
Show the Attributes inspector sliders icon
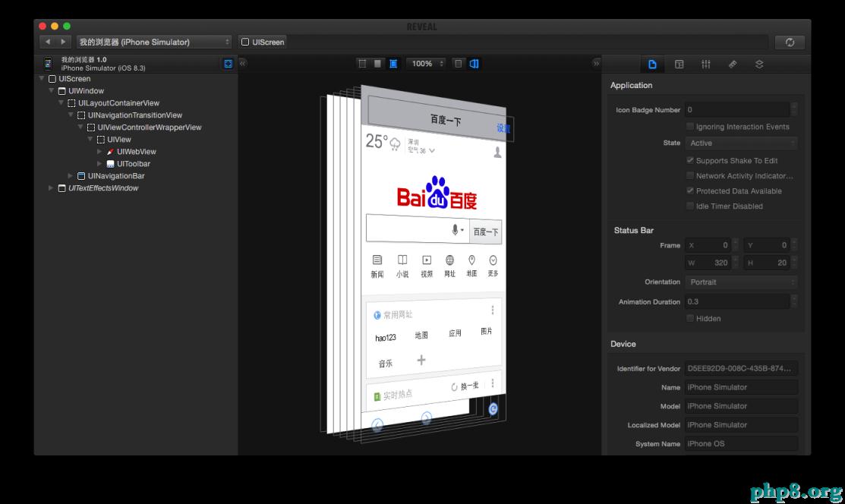coord(705,65)
